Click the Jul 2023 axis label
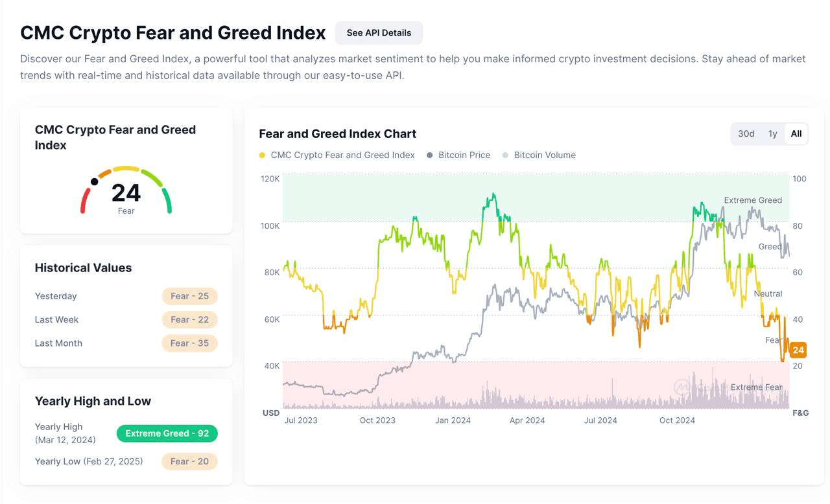This screenshot has height=504, width=830. point(301,420)
